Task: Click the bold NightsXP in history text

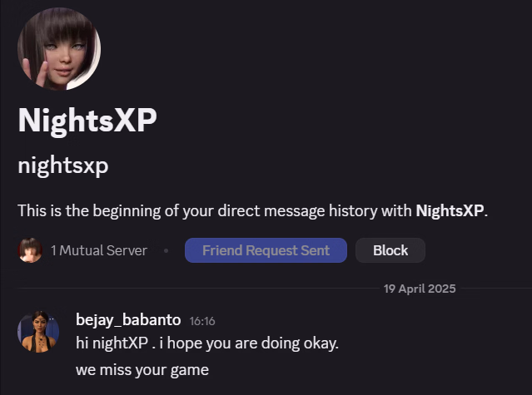Action: [450, 210]
